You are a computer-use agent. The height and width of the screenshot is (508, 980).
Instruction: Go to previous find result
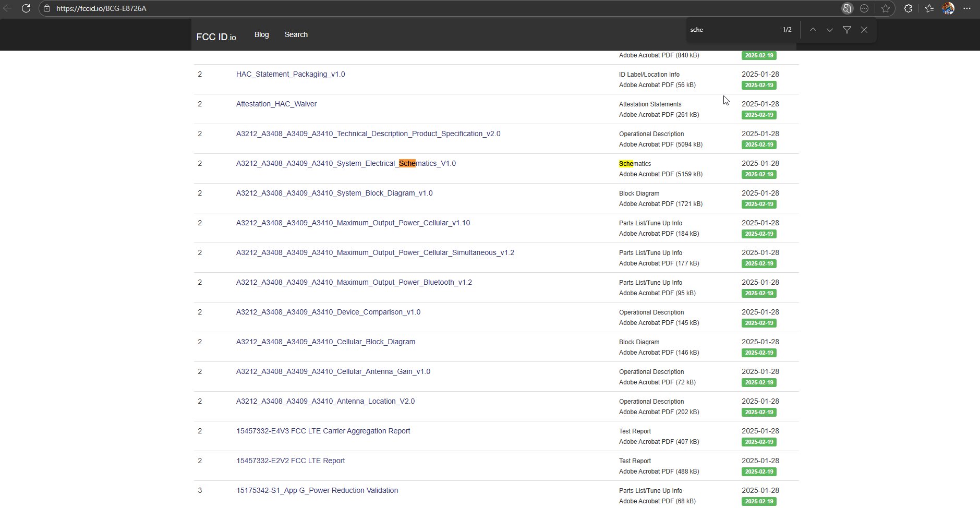tap(813, 30)
